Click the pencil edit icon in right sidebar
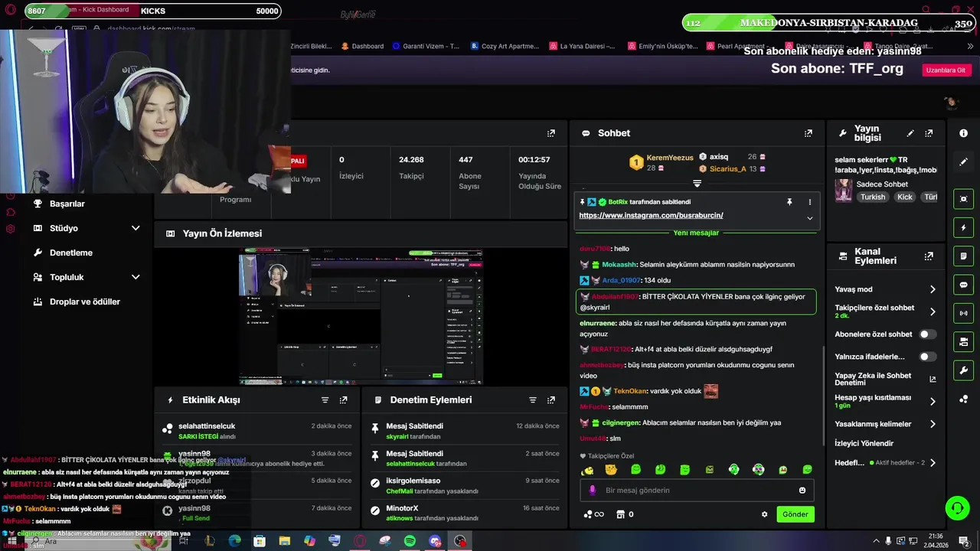This screenshot has height=551, width=980. (x=963, y=162)
